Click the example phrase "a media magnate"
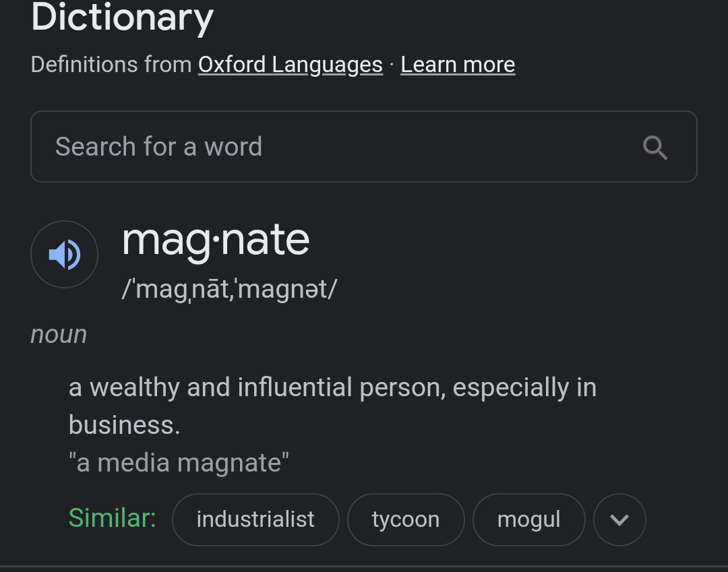The width and height of the screenshot is (728, 572). [x=179, y=463]
